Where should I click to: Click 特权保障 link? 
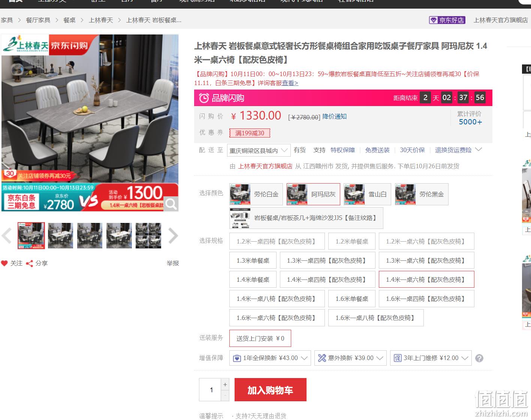point(343,150)
